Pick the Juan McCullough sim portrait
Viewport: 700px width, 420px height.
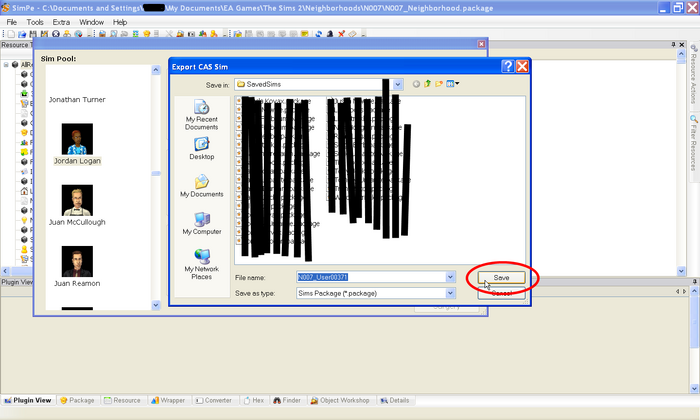pyautogui.click(x=77, y=200)
